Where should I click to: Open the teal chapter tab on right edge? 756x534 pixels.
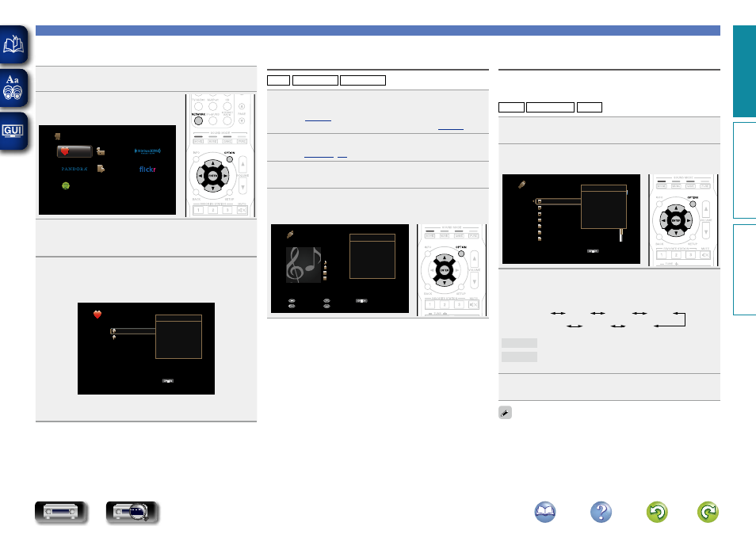pos(744,71)
